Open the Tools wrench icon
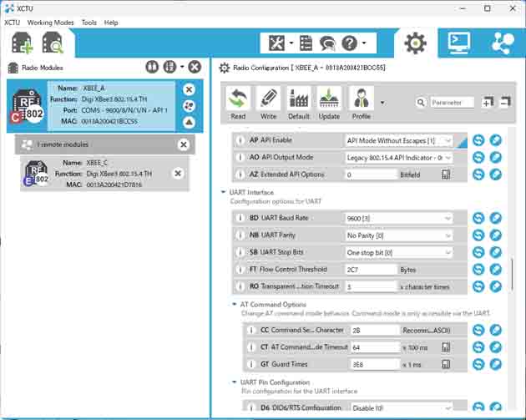Screen dimensions: 526x420 pyautogui.click(x=276, y=43)
